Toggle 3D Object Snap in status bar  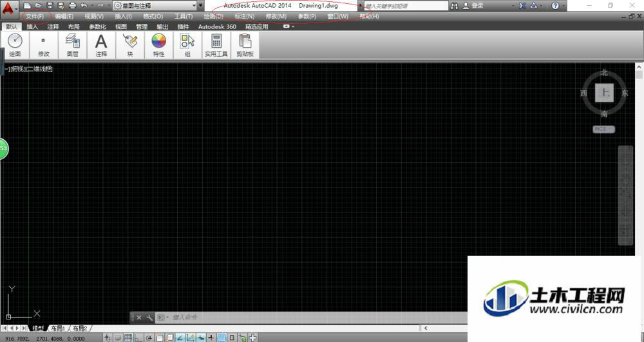169,337
